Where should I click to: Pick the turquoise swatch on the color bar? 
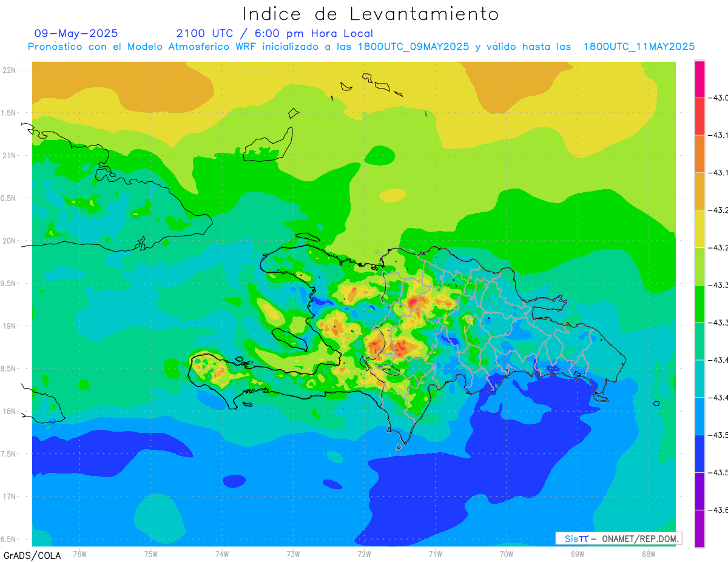(x=699, y=378)
